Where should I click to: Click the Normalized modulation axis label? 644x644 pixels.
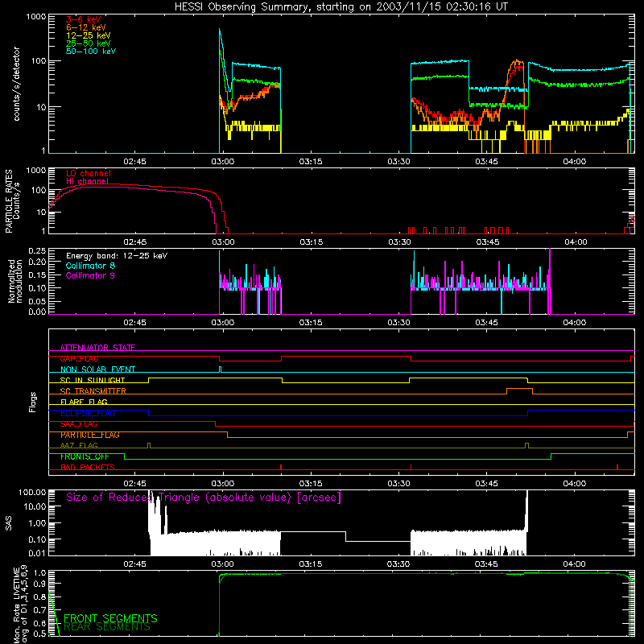14,281
